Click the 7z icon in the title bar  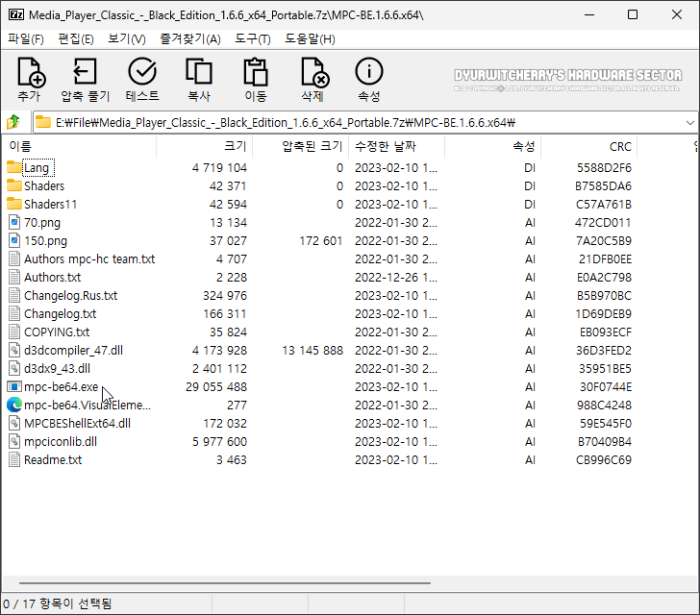coord(16,14)
